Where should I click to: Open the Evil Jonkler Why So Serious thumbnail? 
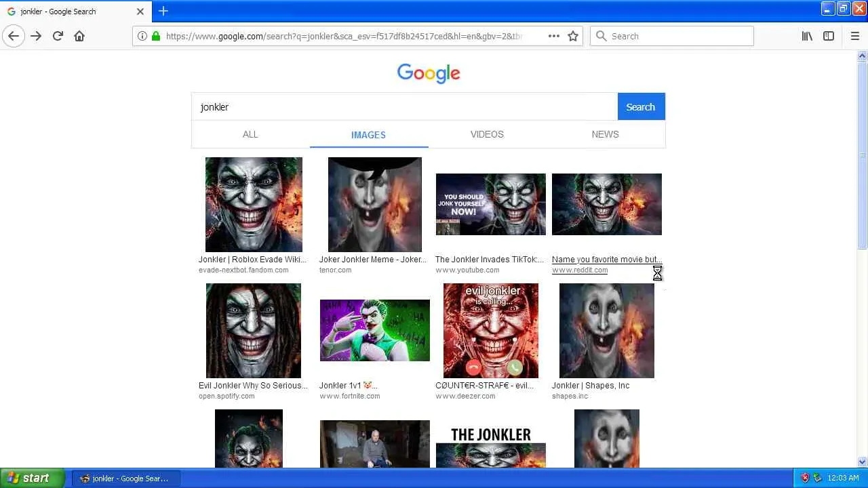[x=254, y=331]
